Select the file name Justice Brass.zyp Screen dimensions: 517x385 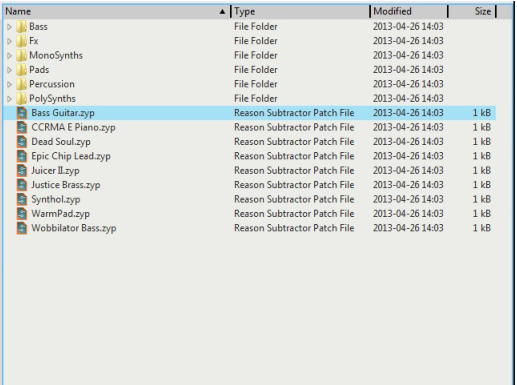[66, 185]
